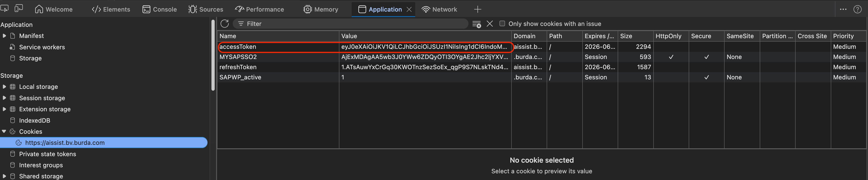The image size is (868, 180).
Task: Select Extension storage item
Action: tap(45, 109)
